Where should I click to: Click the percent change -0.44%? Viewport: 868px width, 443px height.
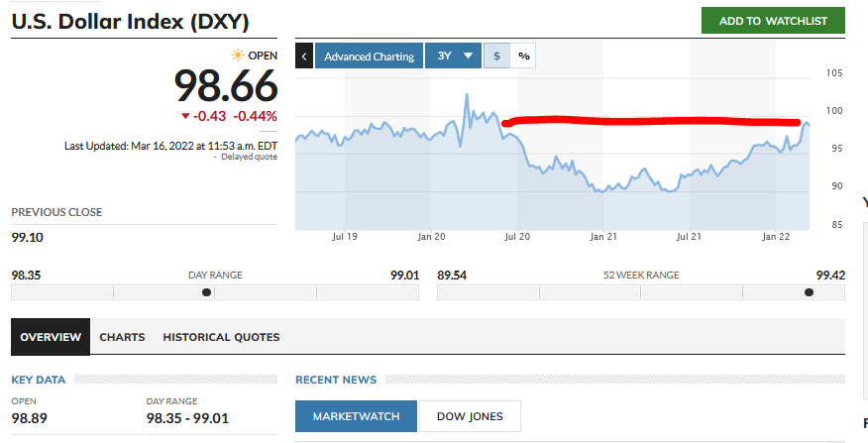click(x=256, y=116)
